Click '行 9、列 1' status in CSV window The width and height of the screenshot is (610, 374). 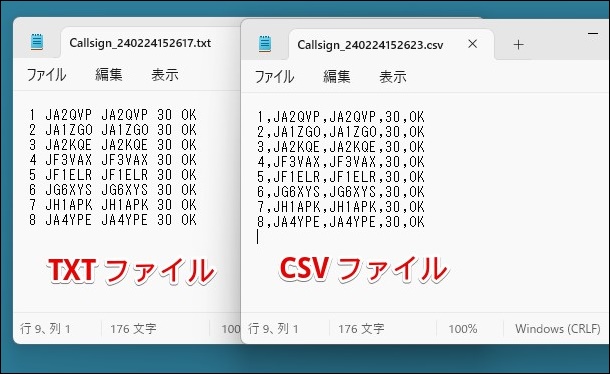point(273,329)
